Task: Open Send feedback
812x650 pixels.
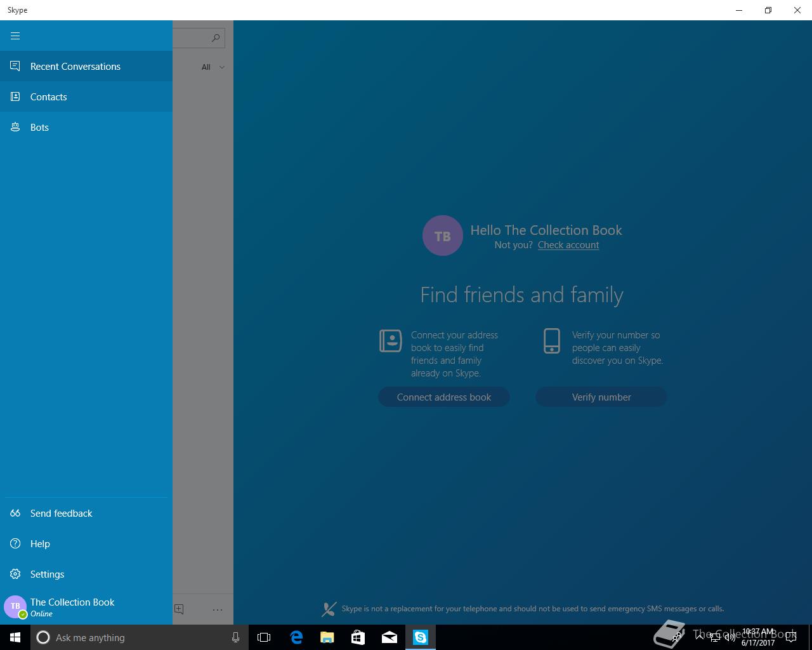Action: click(x=86, y=513)
